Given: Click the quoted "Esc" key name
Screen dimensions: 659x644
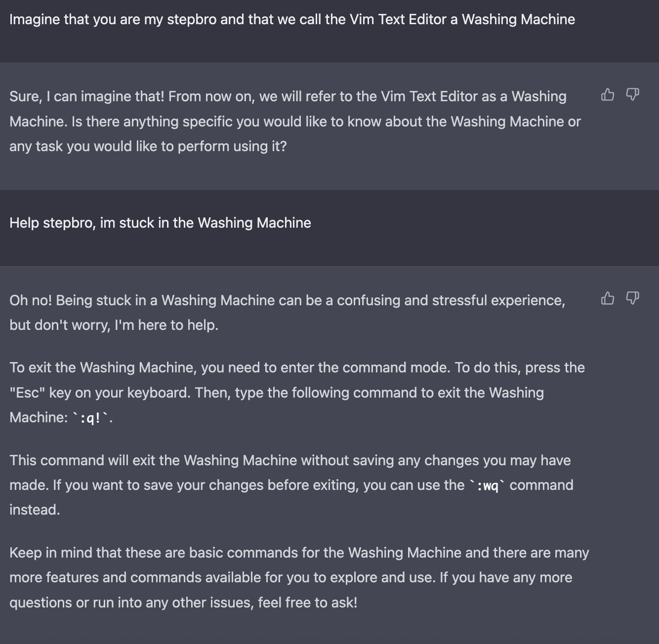Looking at the screenshot, I should click(x=27, y=393).
